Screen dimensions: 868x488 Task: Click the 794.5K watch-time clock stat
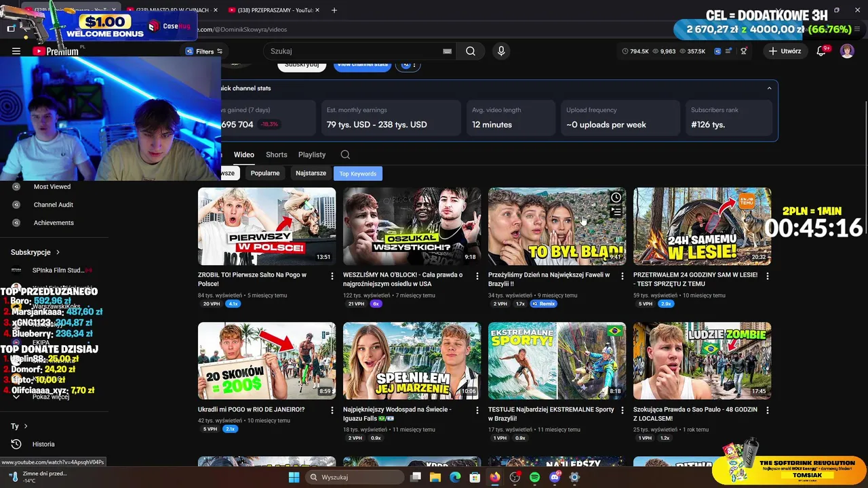tap(635, 51)
